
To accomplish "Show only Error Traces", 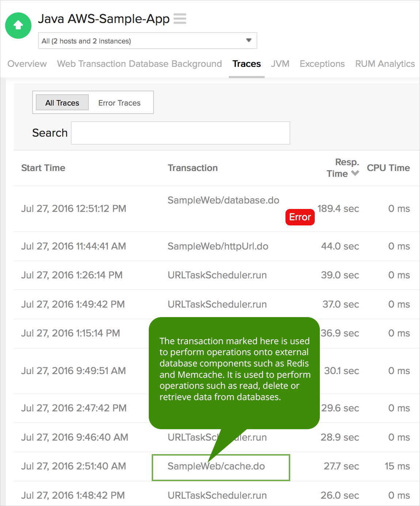I will (x=120, y=103).
